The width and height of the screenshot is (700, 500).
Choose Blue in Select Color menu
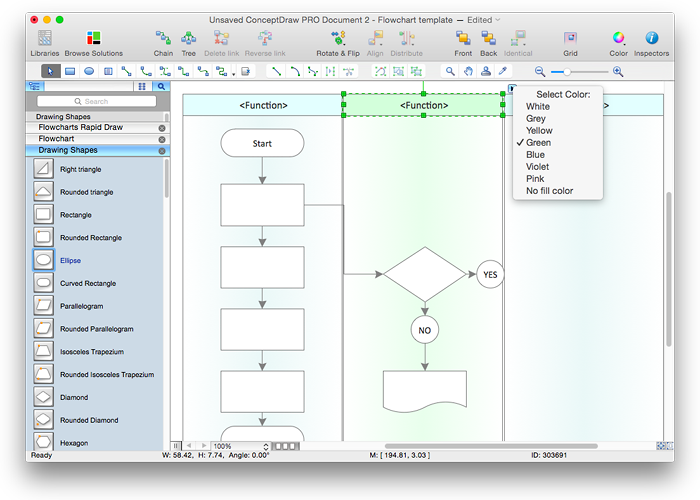pyautogui.click(x=558, y=154)
